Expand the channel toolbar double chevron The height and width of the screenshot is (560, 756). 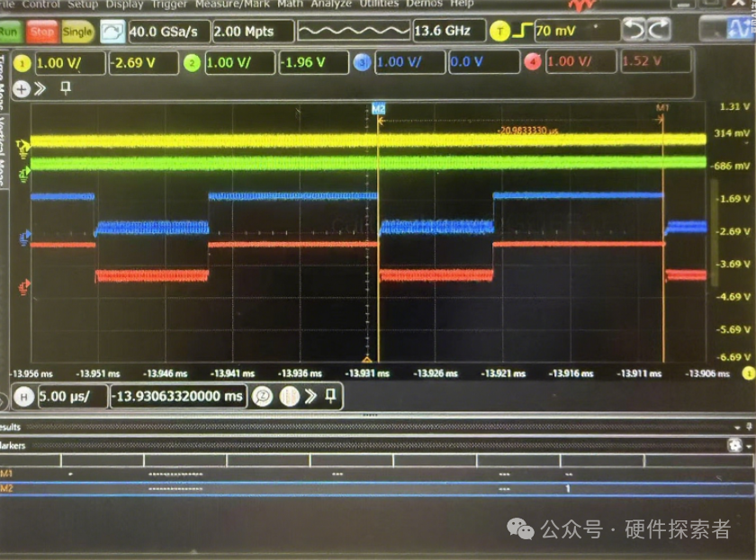40,89
